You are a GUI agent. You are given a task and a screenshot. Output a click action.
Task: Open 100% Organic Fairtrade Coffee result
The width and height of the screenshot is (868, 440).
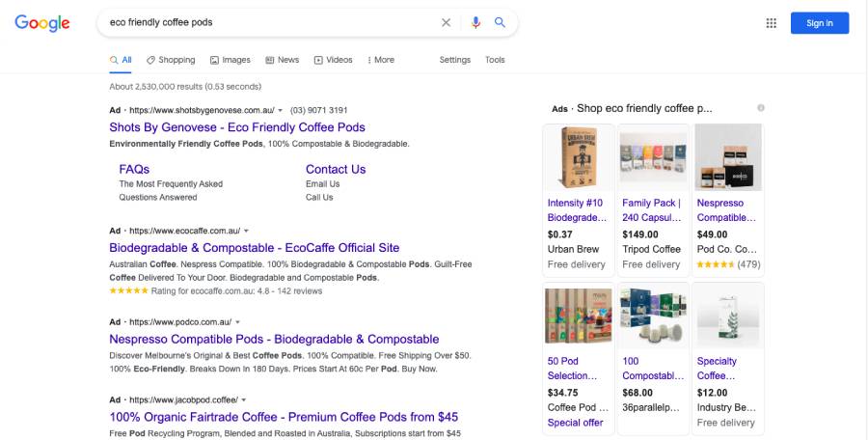284,417
